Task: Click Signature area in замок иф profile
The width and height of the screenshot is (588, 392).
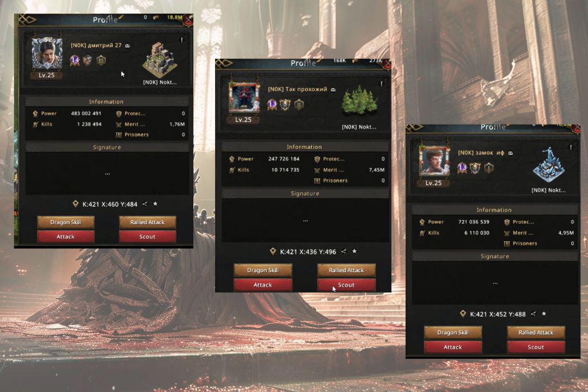Action: point(495,283)
